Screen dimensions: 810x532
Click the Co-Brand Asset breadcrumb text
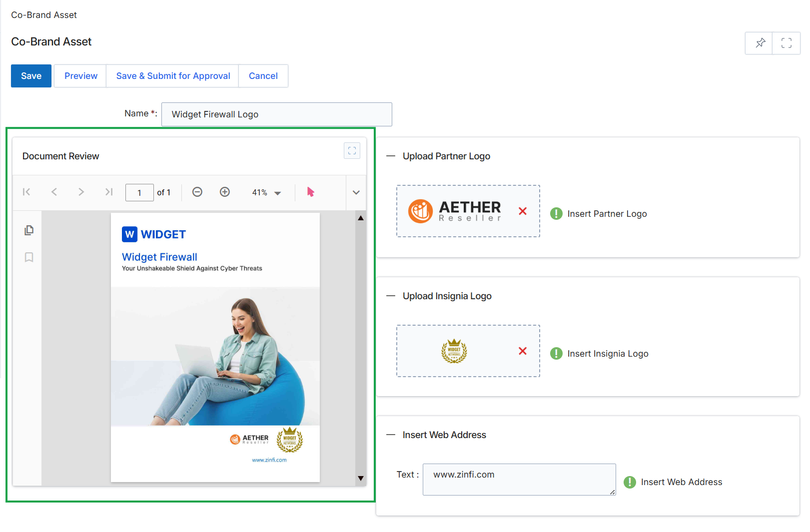(44, 15)
